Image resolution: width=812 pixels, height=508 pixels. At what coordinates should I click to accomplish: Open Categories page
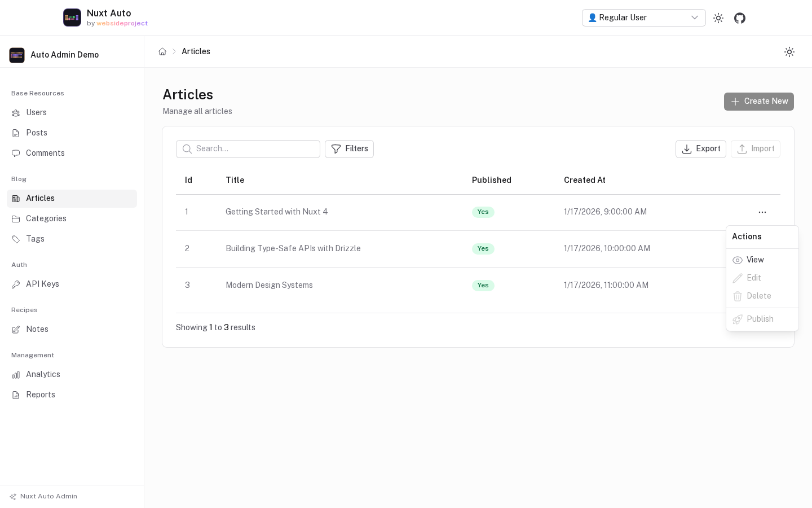click(x=72, y=218)
